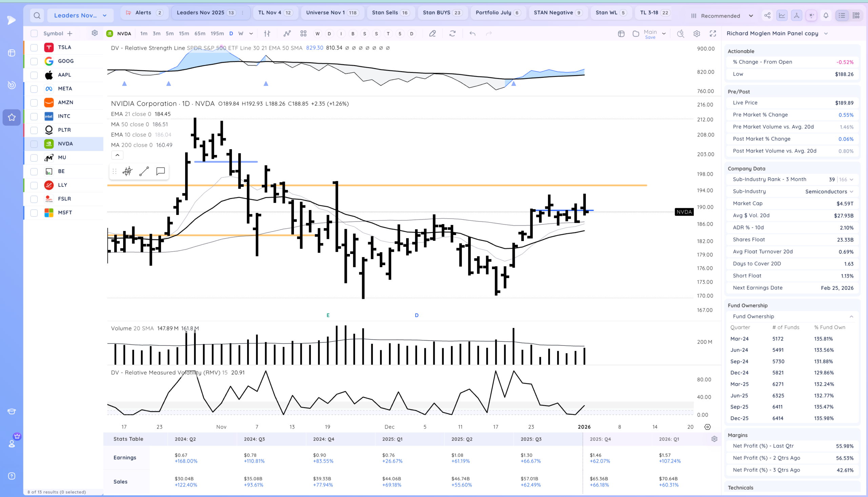Select the eraser drawing icon

(432, 34)
